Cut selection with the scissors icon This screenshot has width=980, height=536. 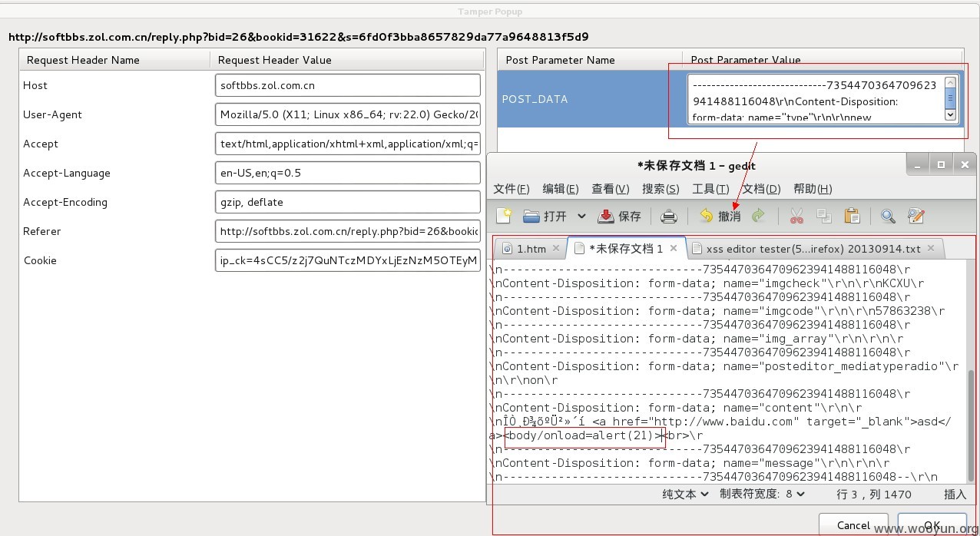coord(796,217)
